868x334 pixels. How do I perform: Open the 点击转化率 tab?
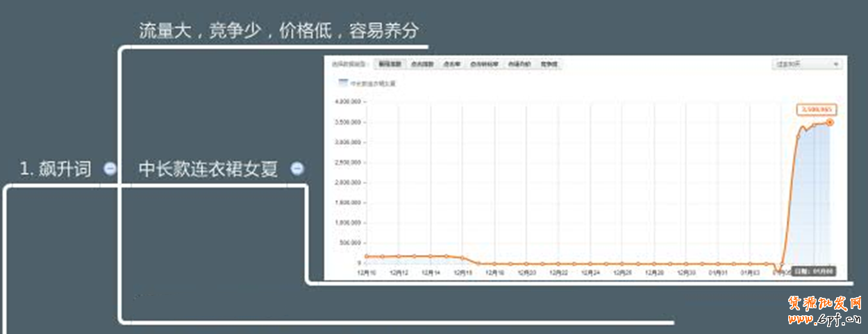click(x=484, y=64)
